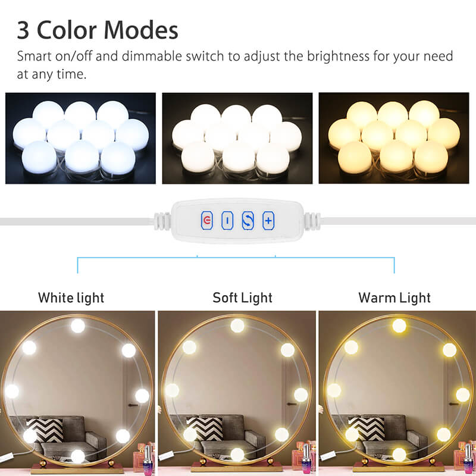Click the top bulb on warm light mirror
This screenshot has width=476, height=476.
pyautogui.click(x=399, y=325)
